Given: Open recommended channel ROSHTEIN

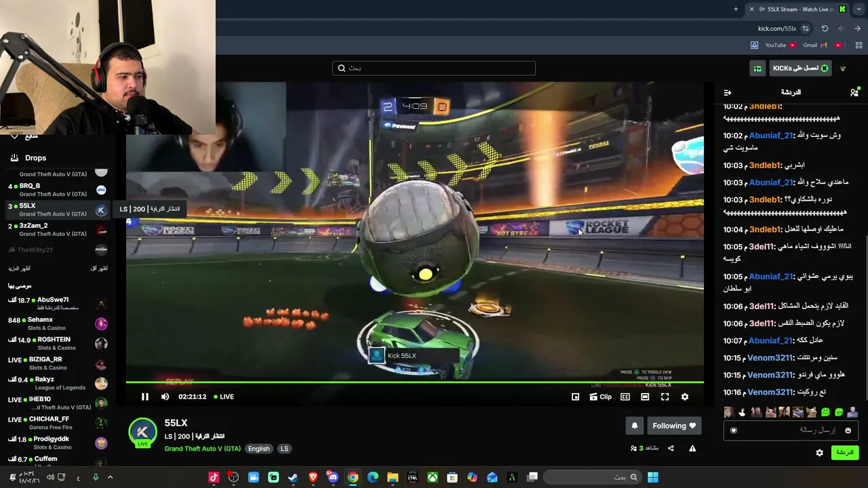Looking at the screenshot, I should tap(57, 344).
